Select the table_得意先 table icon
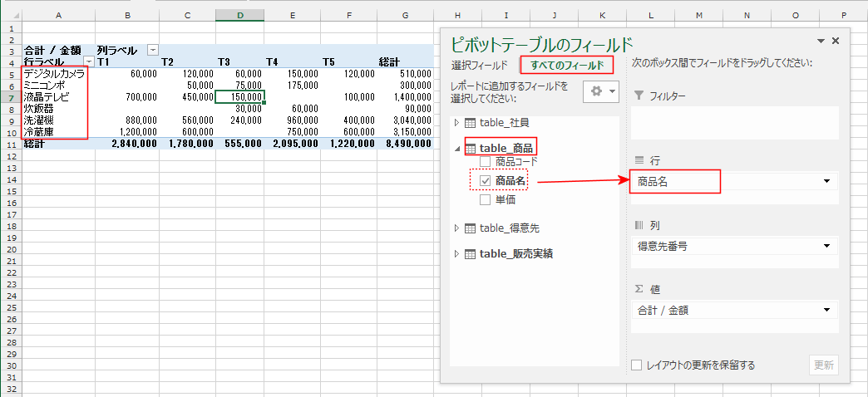 point(470,228)
